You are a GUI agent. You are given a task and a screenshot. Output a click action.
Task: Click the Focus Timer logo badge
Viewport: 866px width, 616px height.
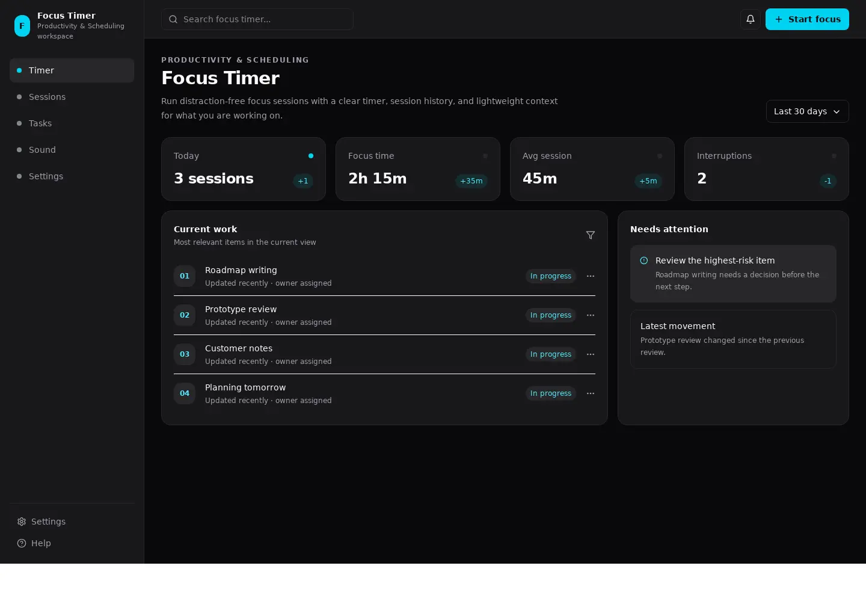[x=22, y=26]
